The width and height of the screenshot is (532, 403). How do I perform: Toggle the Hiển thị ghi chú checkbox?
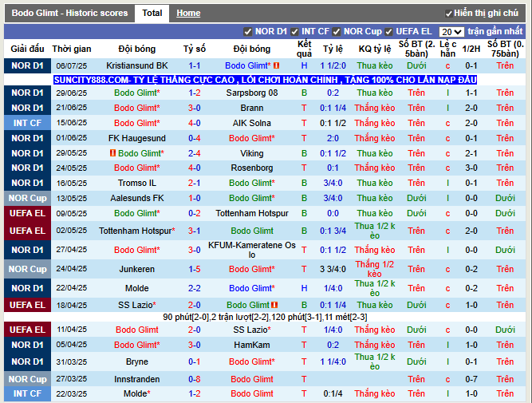448,14
